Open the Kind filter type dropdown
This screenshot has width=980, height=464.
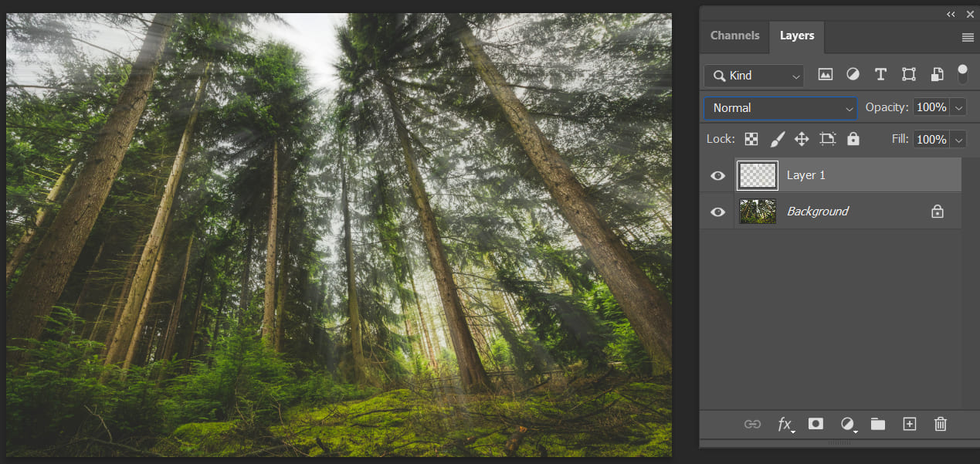click(754, 76)
